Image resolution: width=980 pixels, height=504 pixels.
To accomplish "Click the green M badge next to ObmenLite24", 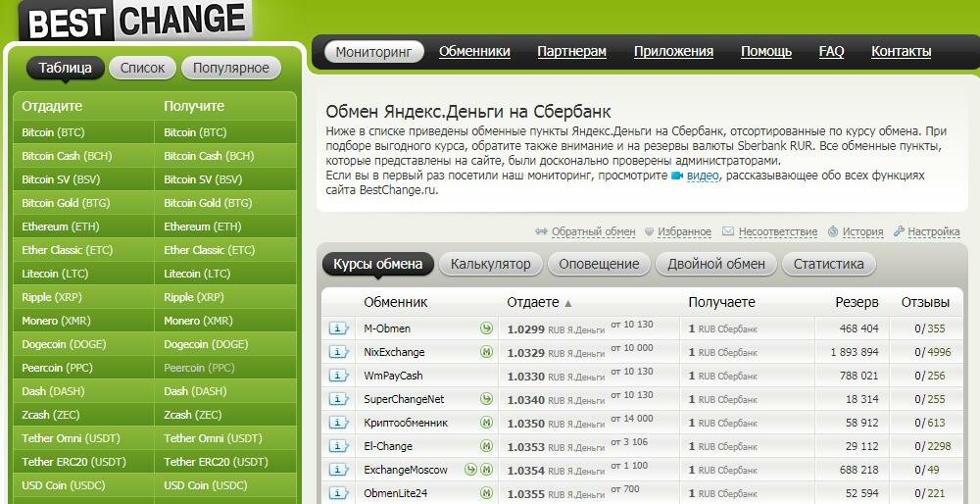I will tap(486, 493).
